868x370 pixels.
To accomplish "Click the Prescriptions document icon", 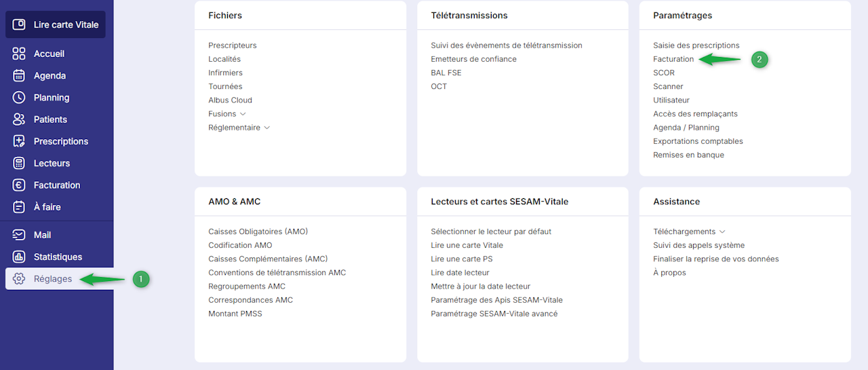I will (x=19, y=141).
